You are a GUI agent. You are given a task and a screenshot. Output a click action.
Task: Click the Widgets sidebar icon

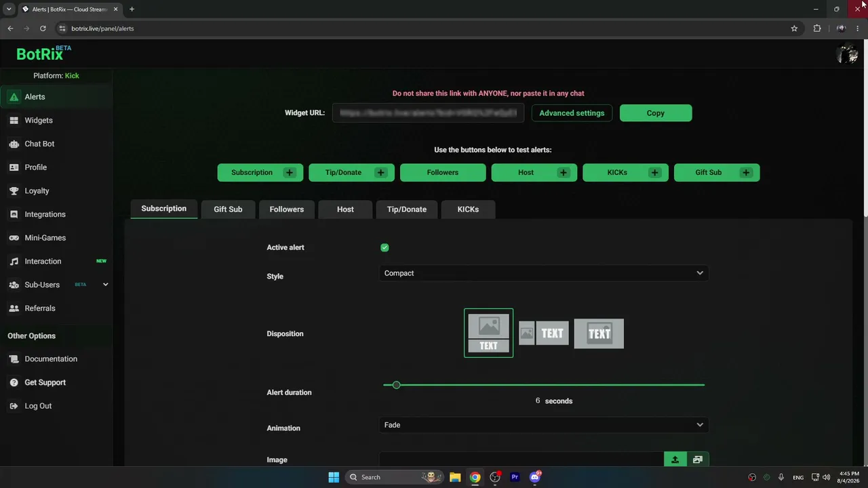pyautogui.click(x=14, y=121)
